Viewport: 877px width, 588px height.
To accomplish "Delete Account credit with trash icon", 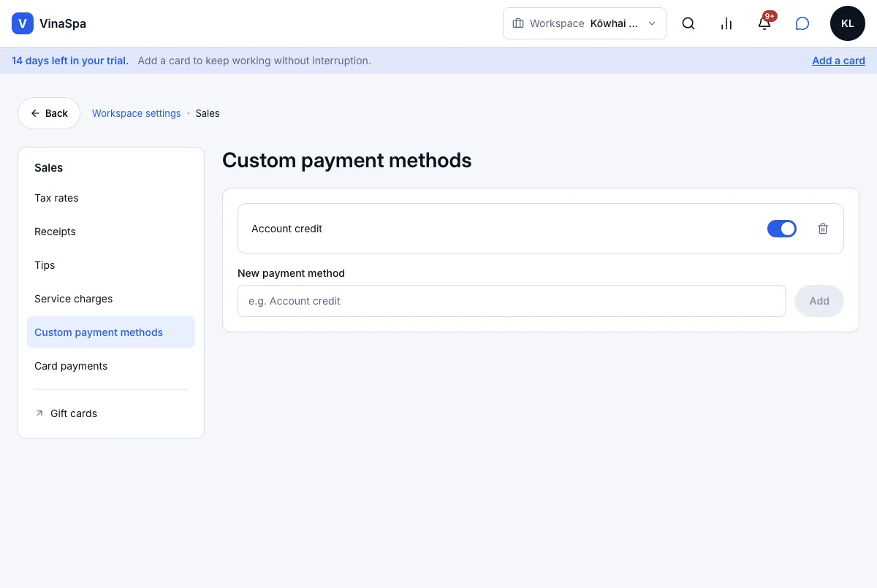I will [x=823, y=229].
